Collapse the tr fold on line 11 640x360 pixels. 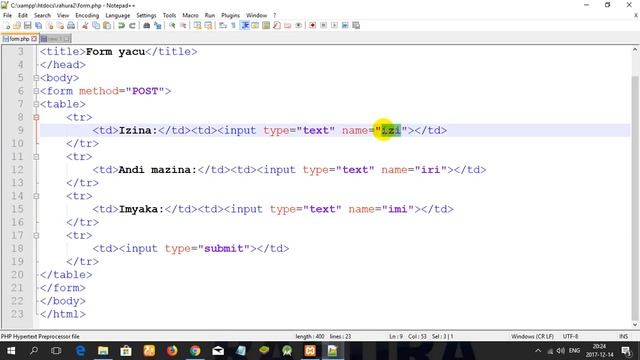tap(36, 156)
